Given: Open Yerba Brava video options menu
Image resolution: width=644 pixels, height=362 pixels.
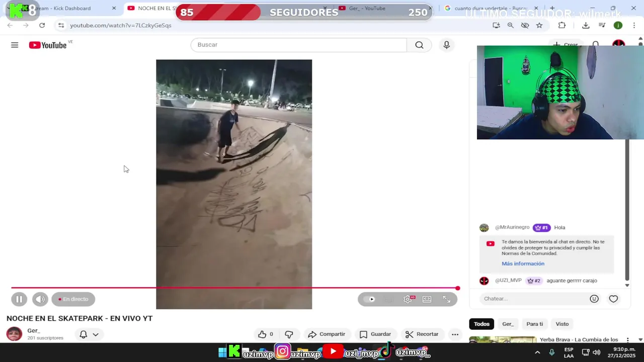Looking at the screenshot, I should 627,340.
